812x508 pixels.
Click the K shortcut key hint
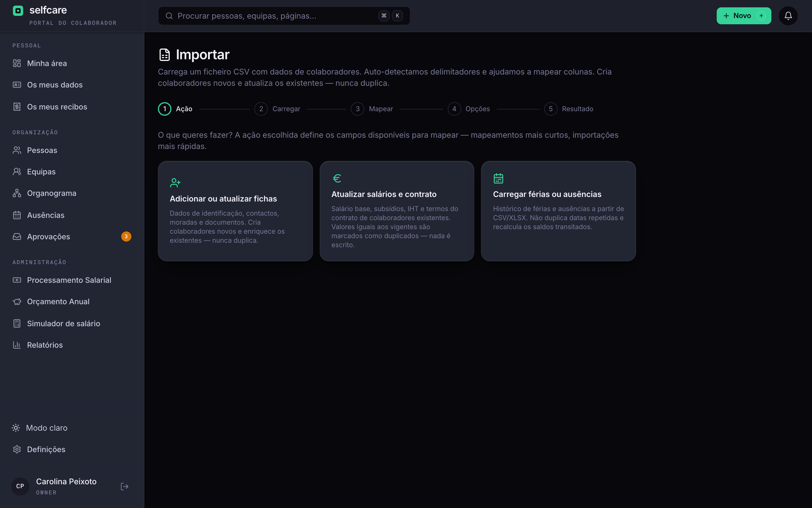pyautogui.click(x=397, y=16)
